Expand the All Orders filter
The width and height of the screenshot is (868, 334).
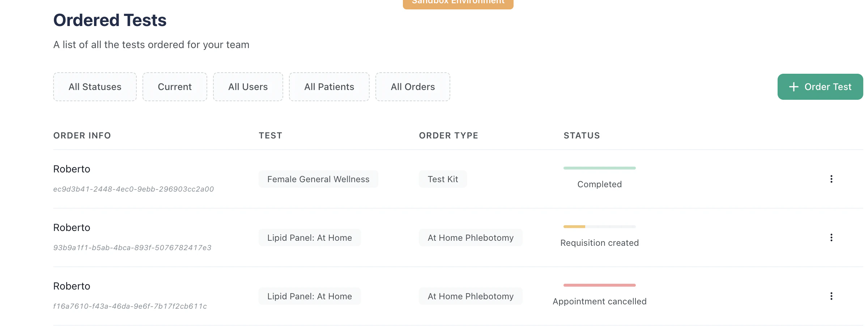coord(413,87)
